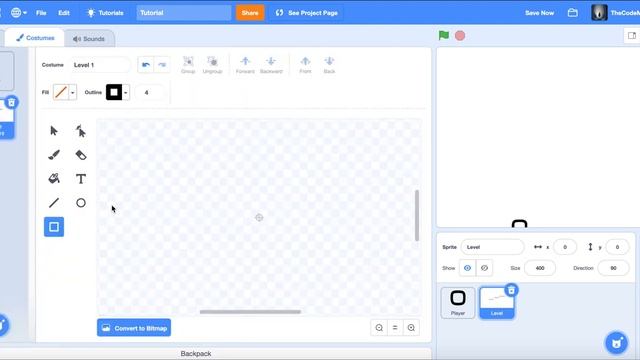Select the Level sprite thumbnail
640x360 pixels.
tap(497, 302)
